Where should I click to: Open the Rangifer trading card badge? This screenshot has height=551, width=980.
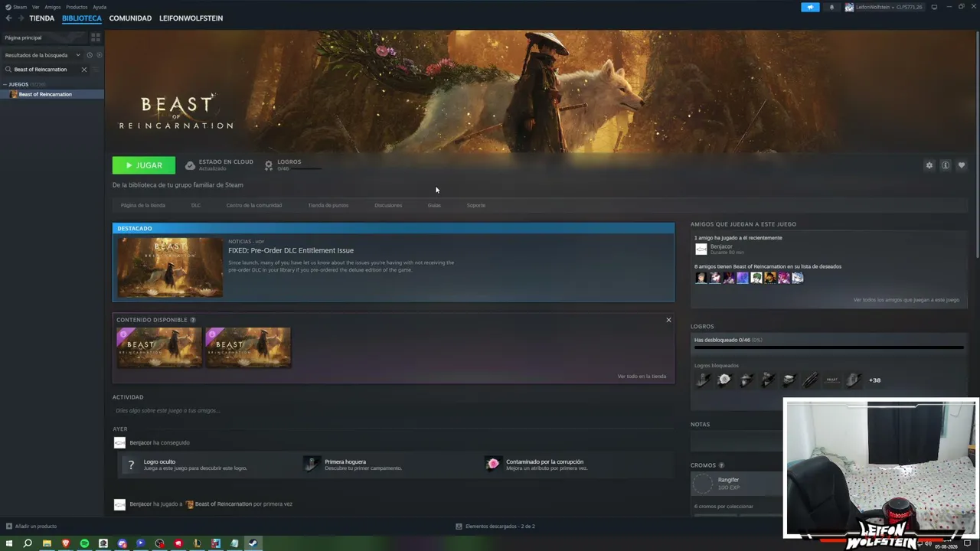click(x=703, y=483)
